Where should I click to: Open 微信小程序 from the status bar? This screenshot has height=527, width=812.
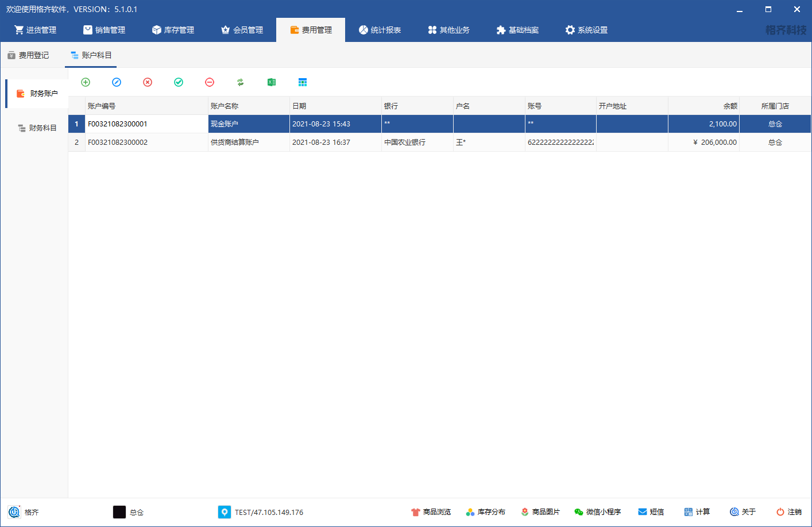coord(598,512)
